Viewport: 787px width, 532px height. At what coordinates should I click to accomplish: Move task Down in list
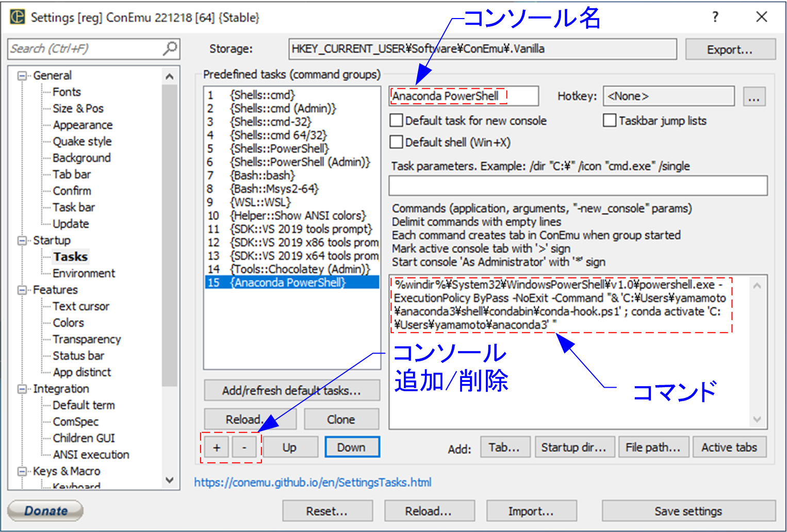(352, 447)
